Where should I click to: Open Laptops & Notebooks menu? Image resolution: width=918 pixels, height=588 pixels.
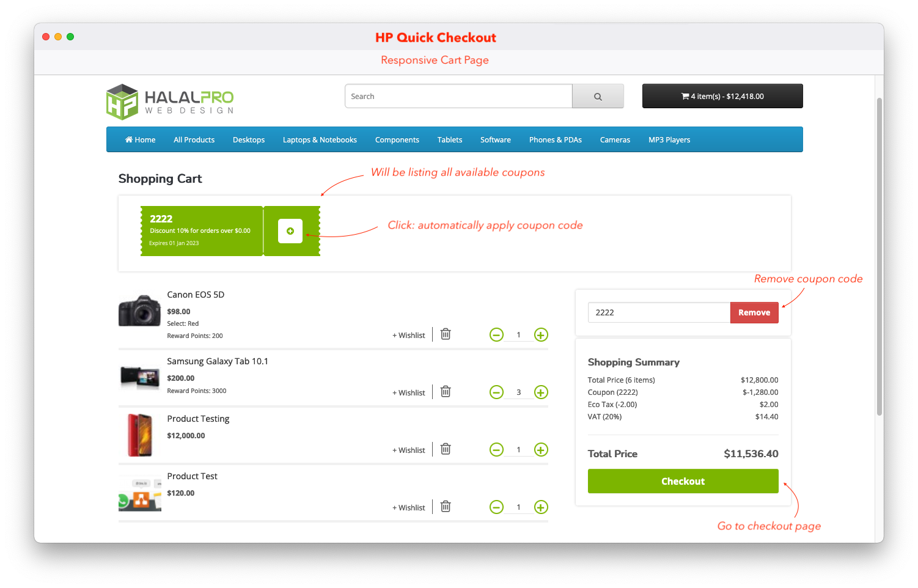(320, 140)
